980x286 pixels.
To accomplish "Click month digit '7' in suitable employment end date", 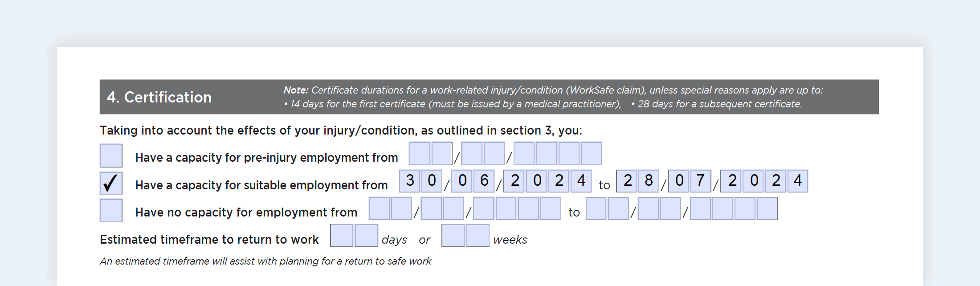I will pyautogui.click(x=701, y=181).
